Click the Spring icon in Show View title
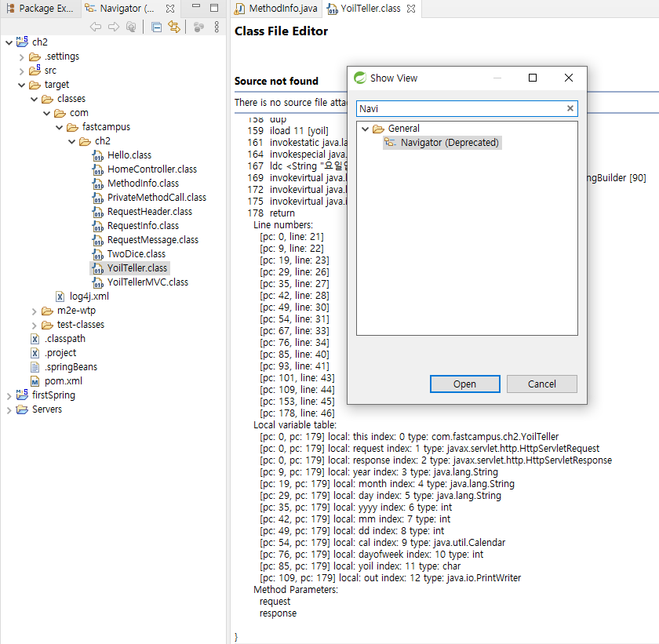 tap(360, 78)
